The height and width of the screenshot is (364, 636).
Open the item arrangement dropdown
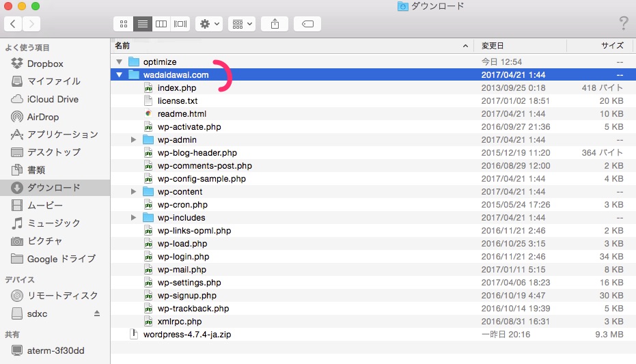(242, 24)
